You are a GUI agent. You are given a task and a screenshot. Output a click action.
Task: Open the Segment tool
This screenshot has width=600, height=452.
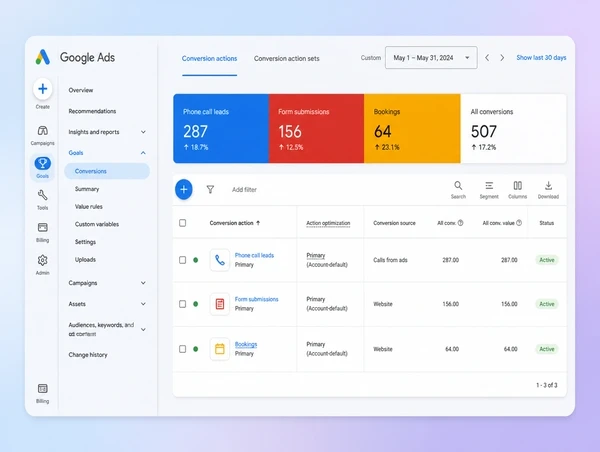(x=489, y=190)
